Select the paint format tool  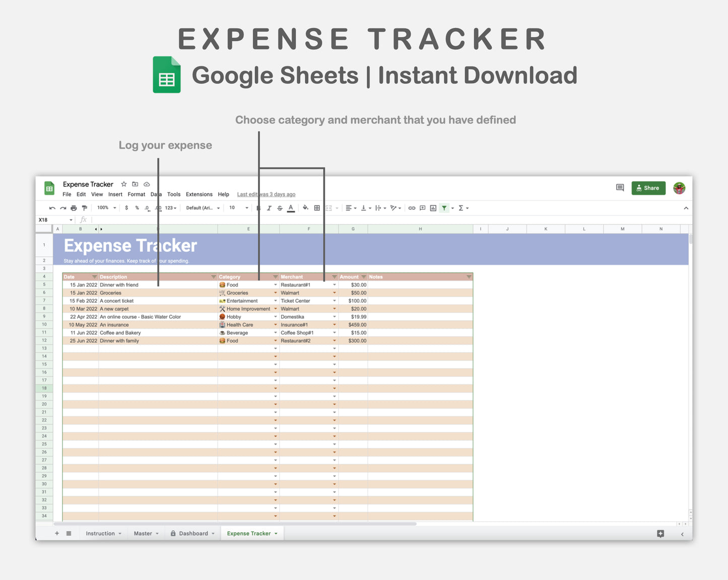point(84,208)
